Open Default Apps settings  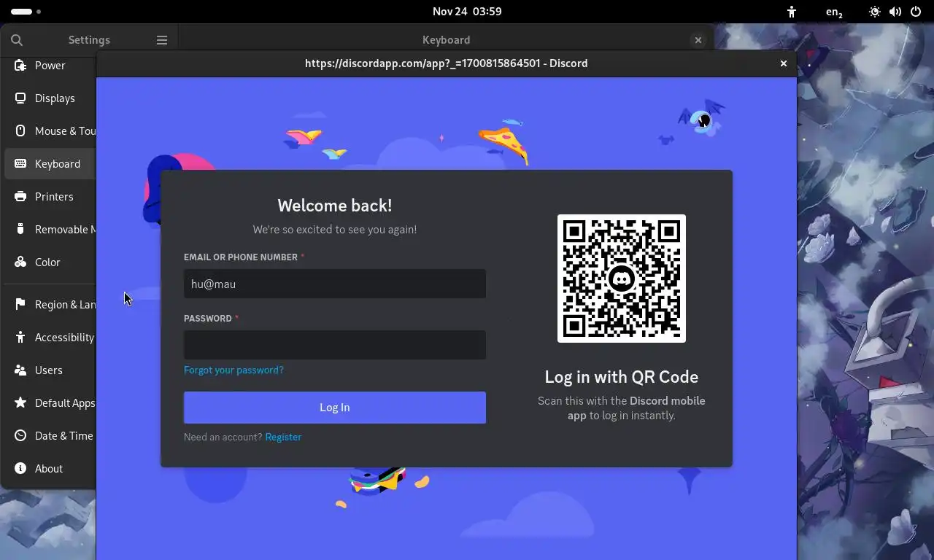(x=50, y=403)
